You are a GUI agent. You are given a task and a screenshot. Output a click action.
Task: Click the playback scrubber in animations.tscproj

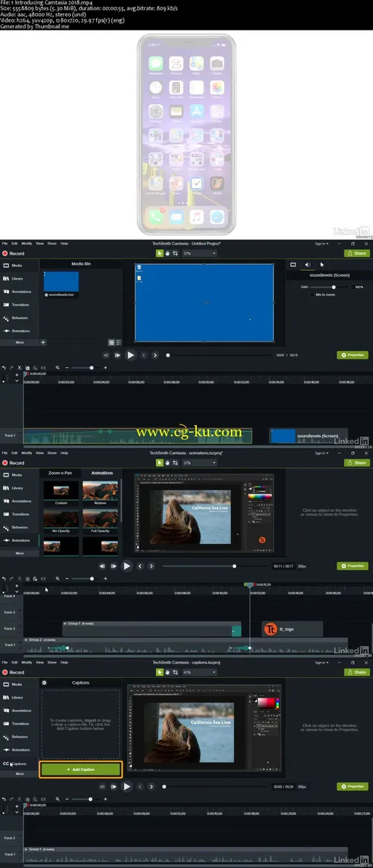coord(234,567)
